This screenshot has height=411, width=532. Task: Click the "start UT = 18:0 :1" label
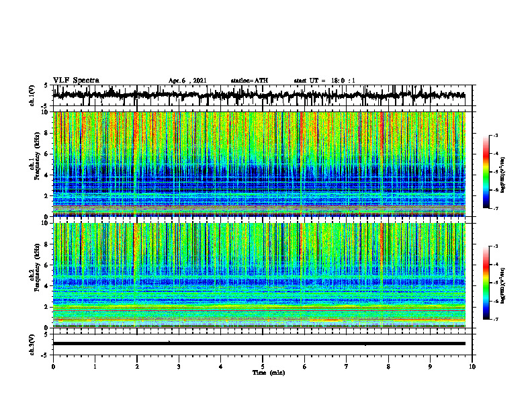coord(324,81)
